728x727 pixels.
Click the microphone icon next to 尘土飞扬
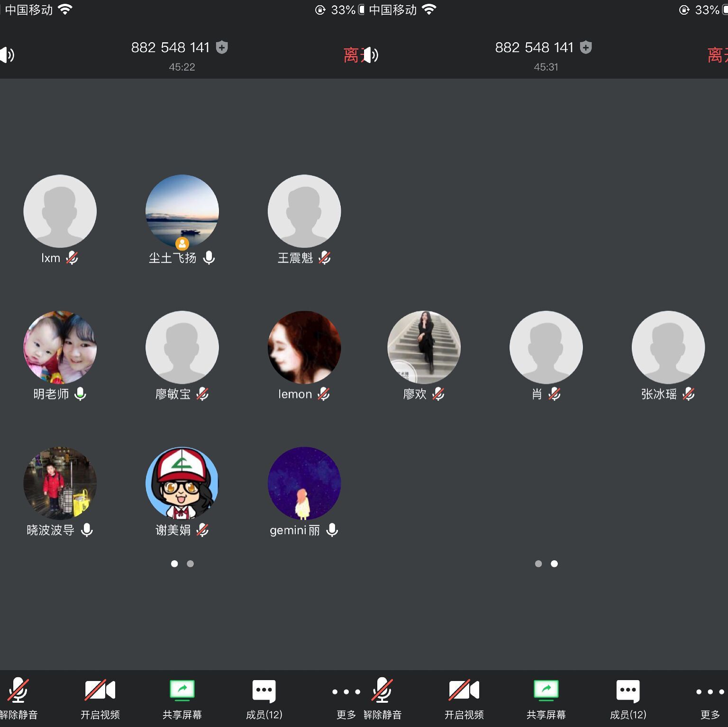(x=209, y=258)
